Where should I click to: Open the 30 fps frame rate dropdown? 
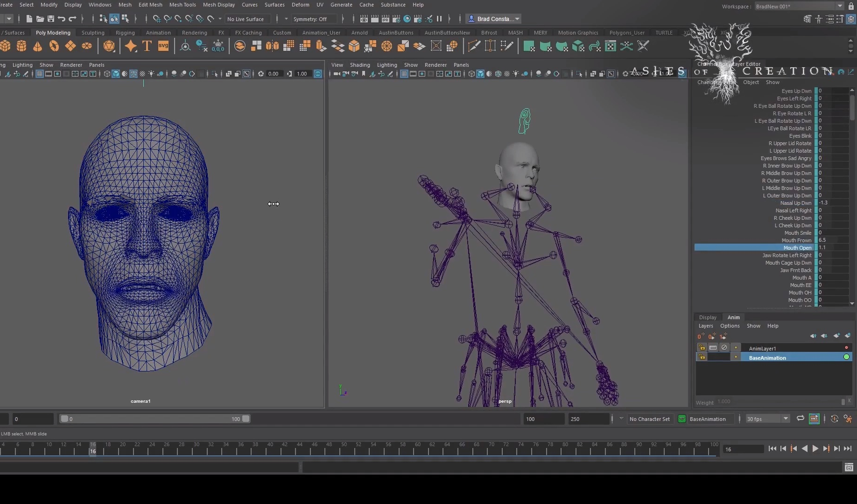tap(767, 419)
